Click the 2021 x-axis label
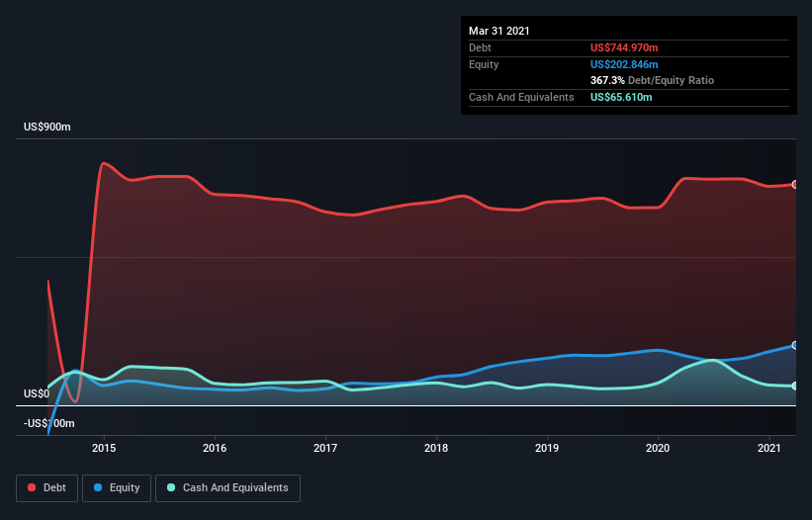This screenshot has height=520, width=812. pyautogui.click(x=769, y=448)
